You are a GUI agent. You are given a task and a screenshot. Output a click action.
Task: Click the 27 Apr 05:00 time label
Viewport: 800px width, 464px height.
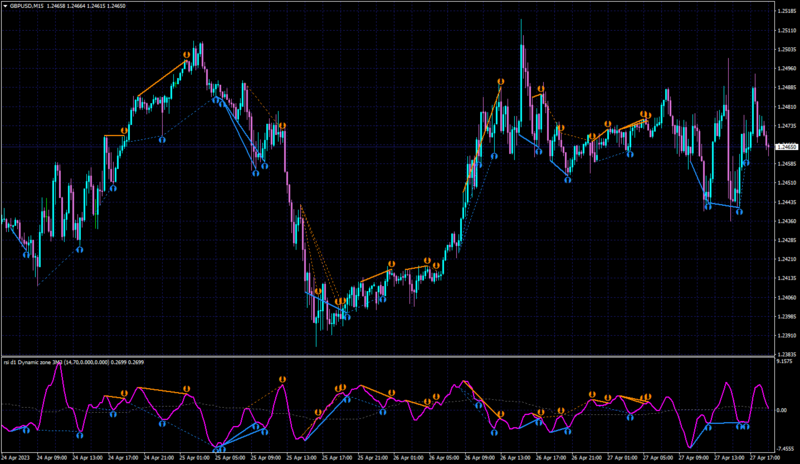point(658,458)
